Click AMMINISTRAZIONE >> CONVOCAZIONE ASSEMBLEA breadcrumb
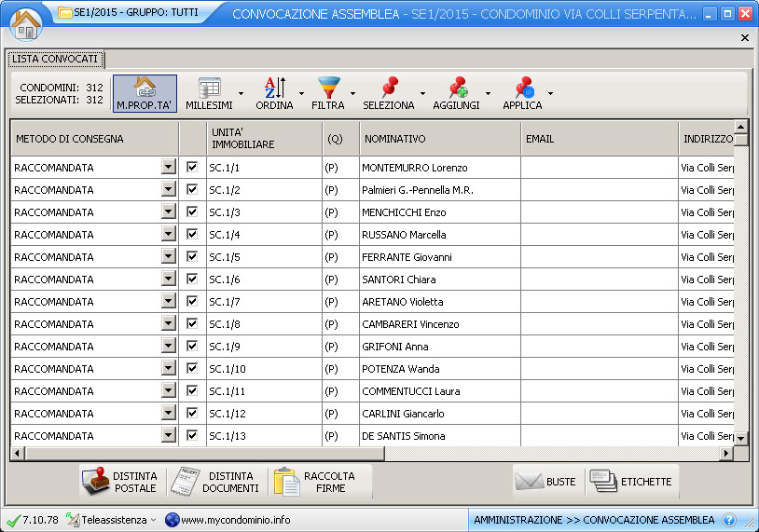Screen dimensions: 759x532 click(594, 520)
